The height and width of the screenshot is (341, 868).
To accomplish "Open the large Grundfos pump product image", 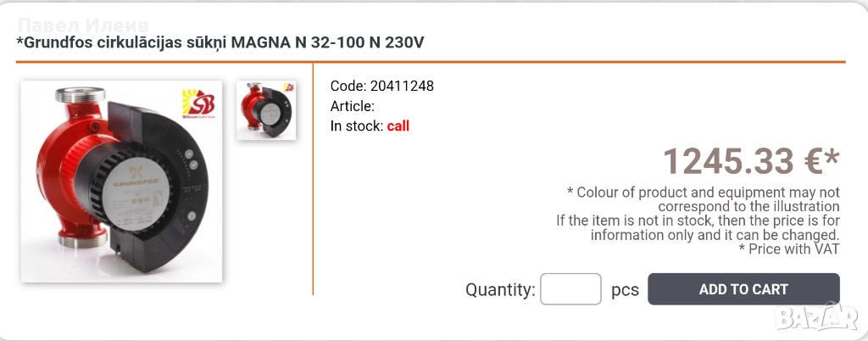I will point(121,181).
